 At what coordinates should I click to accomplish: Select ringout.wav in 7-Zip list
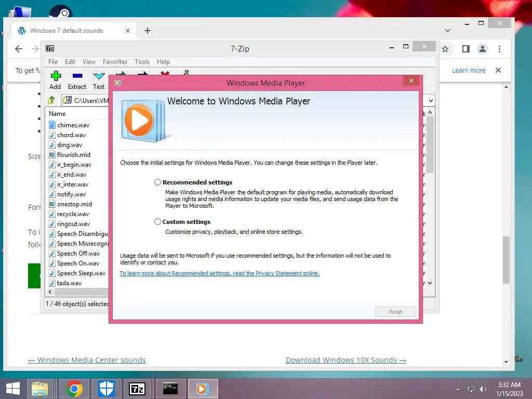[74, 224]
